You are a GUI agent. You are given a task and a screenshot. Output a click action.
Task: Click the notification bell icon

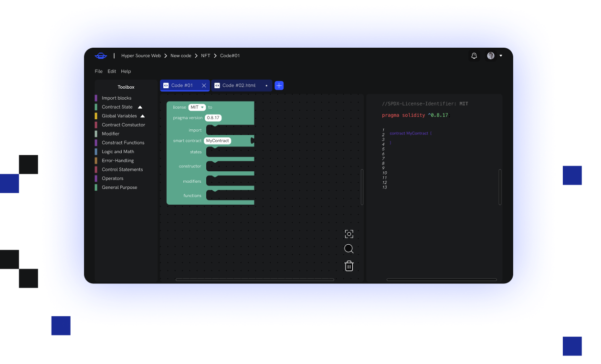(x=474, y=56)
